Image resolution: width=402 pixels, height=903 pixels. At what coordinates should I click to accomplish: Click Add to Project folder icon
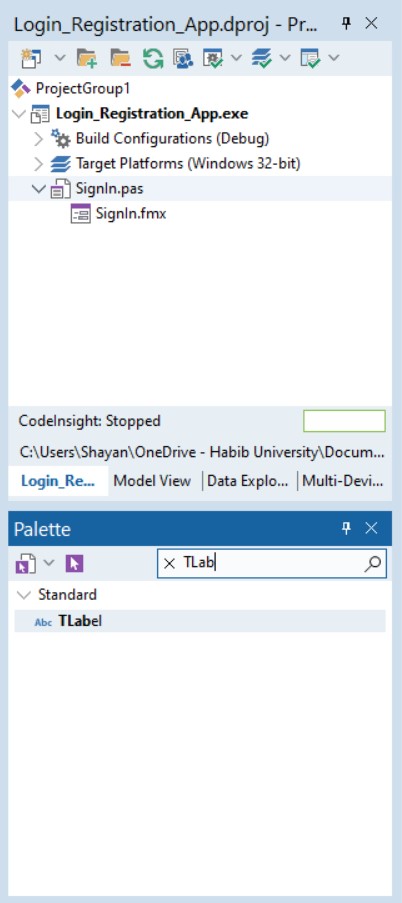pos(87,58)
